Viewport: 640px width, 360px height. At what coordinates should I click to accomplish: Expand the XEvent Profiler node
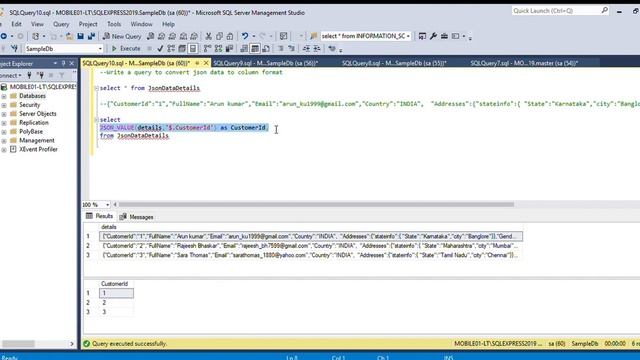4,150
